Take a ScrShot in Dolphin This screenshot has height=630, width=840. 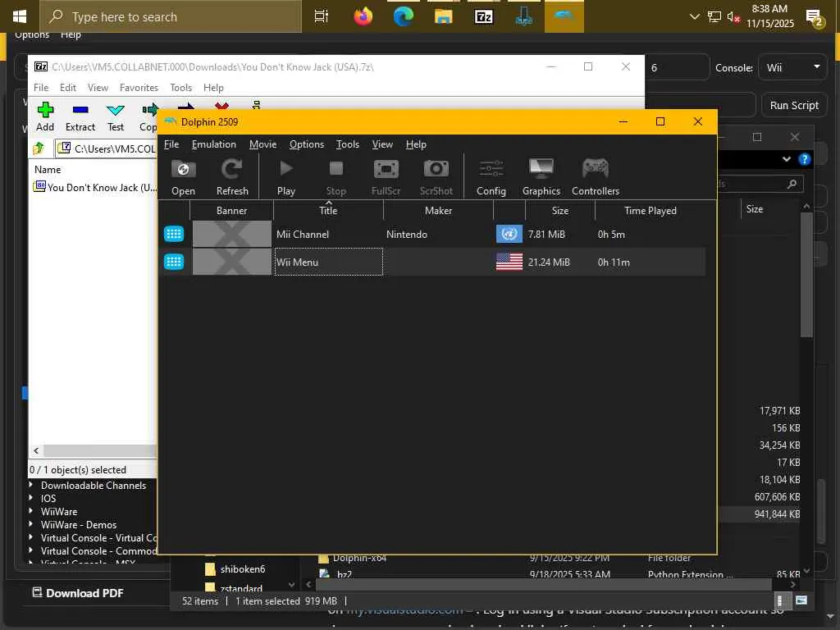click(x=436, y=177)
